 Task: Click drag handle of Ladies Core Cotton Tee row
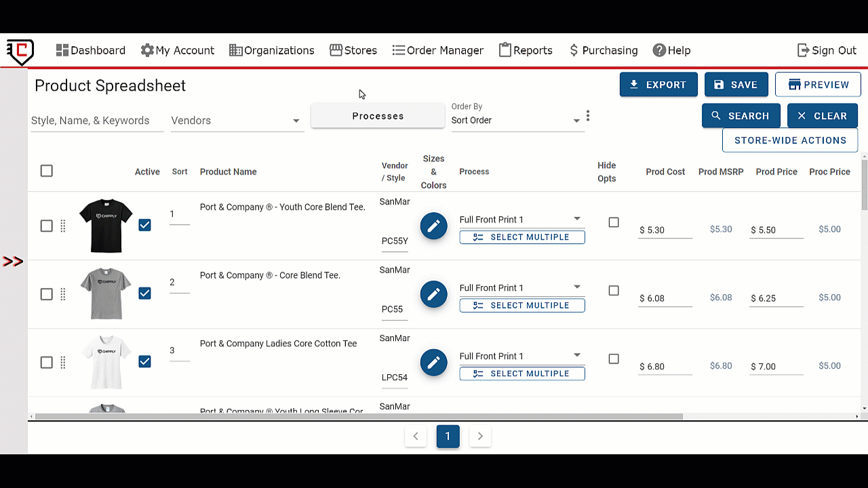click(63, 363)
